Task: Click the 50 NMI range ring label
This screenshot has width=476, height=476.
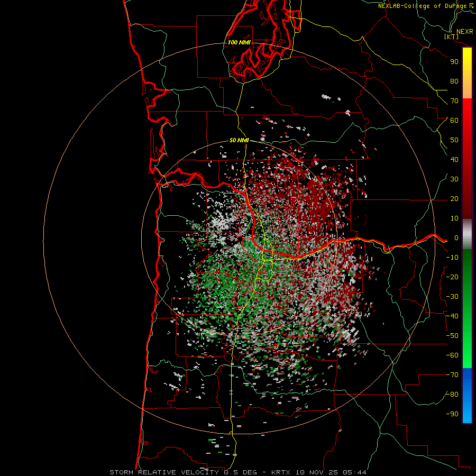Action: coord(239,140)
